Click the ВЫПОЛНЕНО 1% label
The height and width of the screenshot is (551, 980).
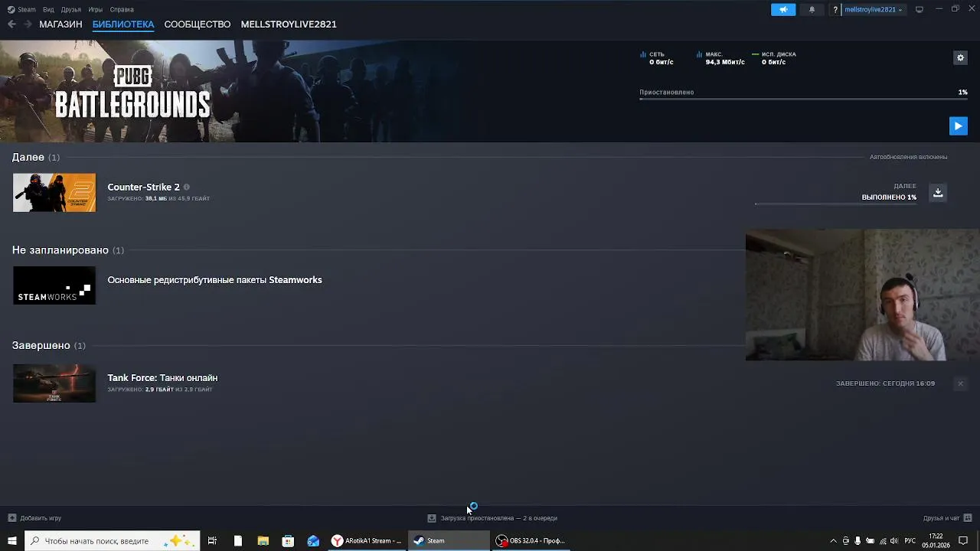tap(889, 197)
